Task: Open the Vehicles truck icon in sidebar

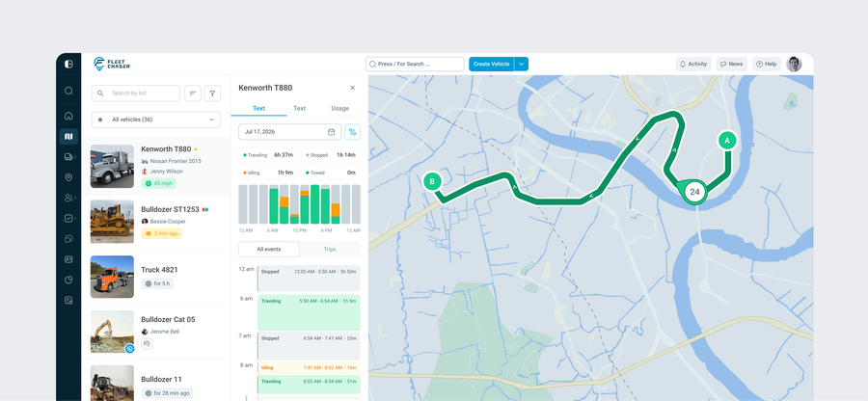Action: pyautogui.click(x=68, y=157)
